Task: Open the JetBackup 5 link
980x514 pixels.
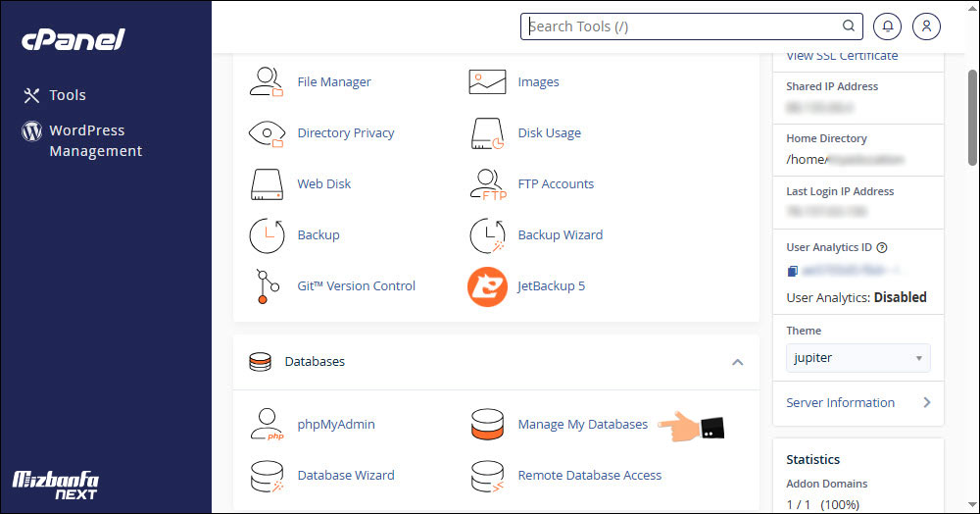Action: [x=551, y=286]
